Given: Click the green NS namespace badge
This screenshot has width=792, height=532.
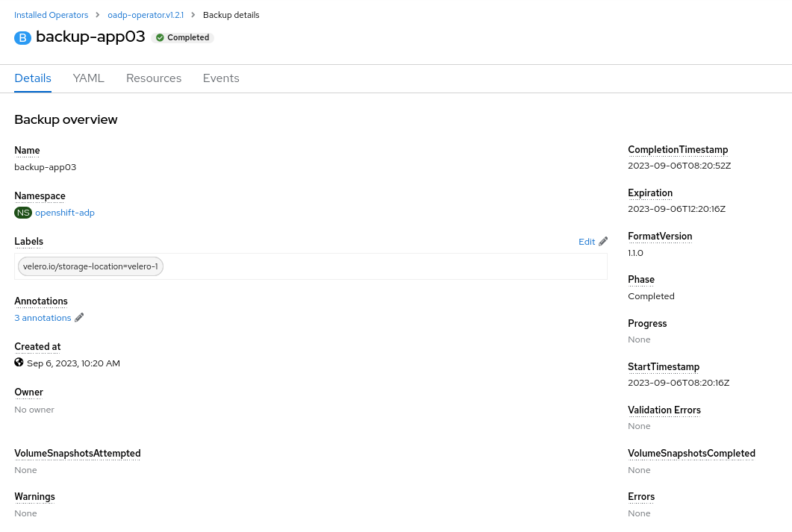Looking at the screenshot, I should [x=23, y=213].
